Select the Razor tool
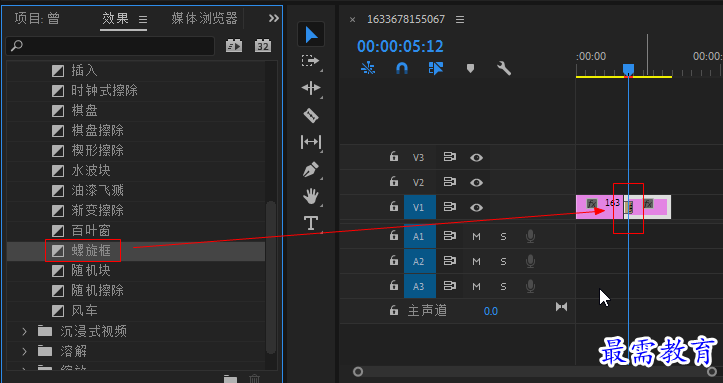The image size is (723, 383). coord(311,115)
